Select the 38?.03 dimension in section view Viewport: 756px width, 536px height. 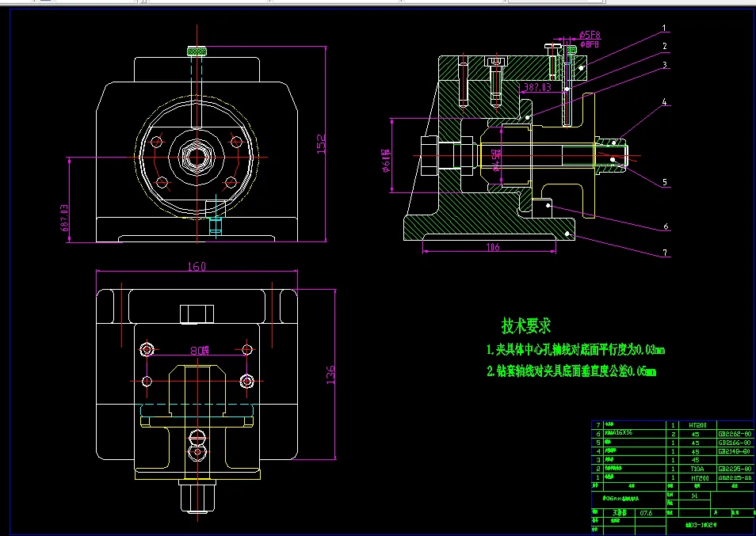537,86
